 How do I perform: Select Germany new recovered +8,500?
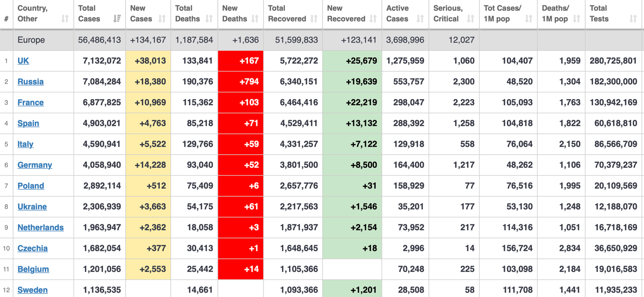[352, 165]
